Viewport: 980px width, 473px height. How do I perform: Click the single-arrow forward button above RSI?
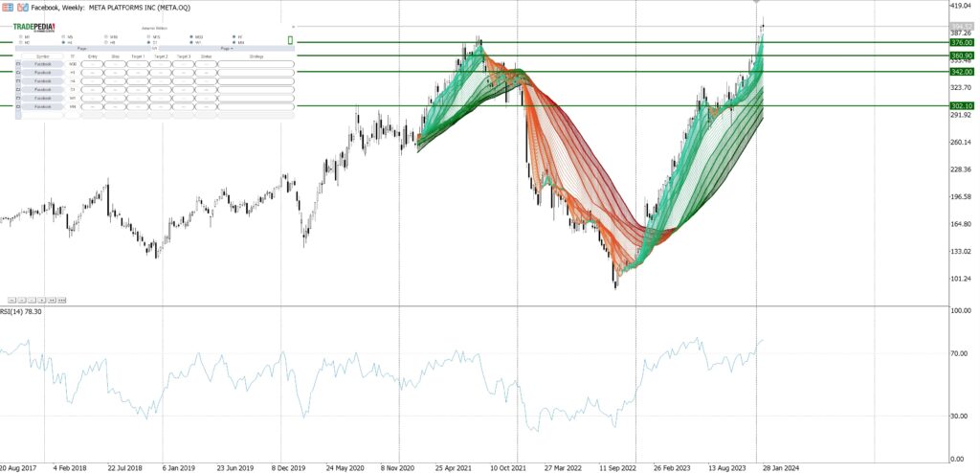(x=41, y=300)
